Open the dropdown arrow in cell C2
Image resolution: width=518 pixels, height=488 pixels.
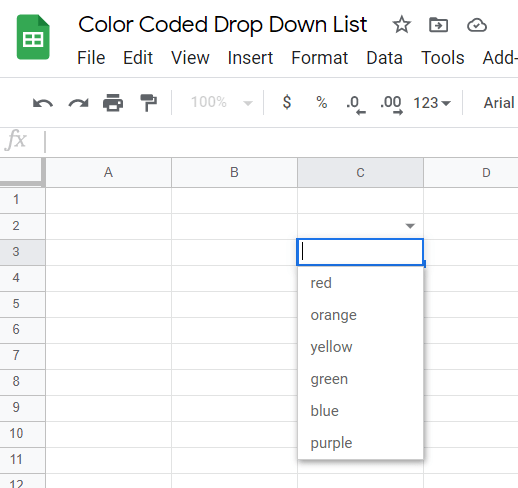tap(410, 226)
